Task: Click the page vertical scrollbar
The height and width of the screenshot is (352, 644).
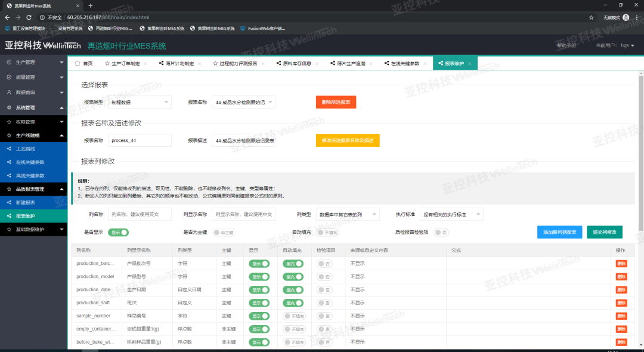Action: pos(640,152)
